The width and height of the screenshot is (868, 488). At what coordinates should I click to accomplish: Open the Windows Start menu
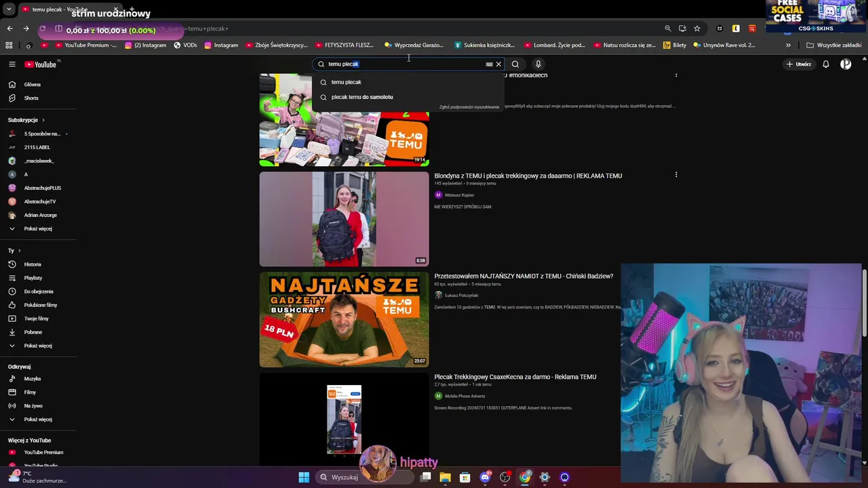coord(304,477)
